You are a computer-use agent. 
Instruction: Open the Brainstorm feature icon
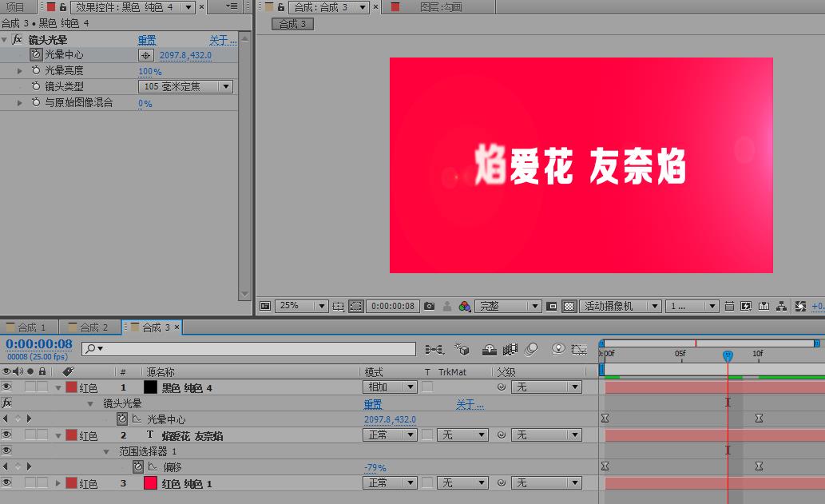point(559,349)
